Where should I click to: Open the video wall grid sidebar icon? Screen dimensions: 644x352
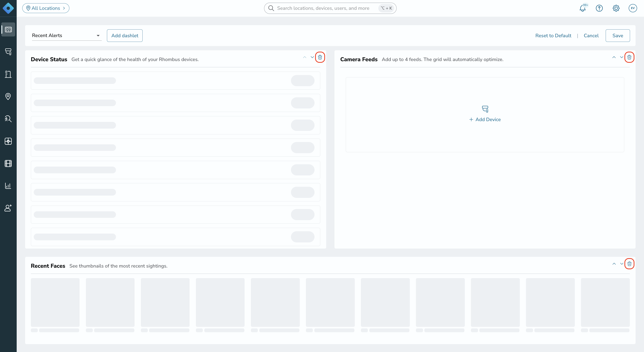(8, 141)
